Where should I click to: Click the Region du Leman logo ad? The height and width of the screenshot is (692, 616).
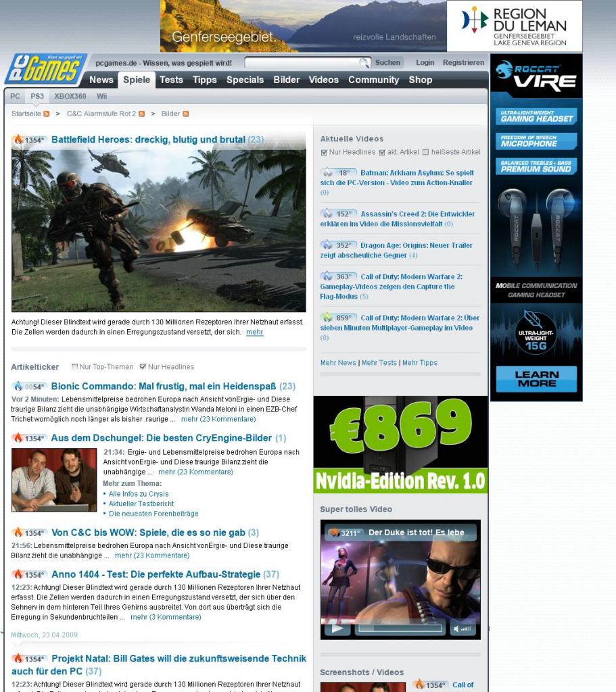click(x=515, y=26)
